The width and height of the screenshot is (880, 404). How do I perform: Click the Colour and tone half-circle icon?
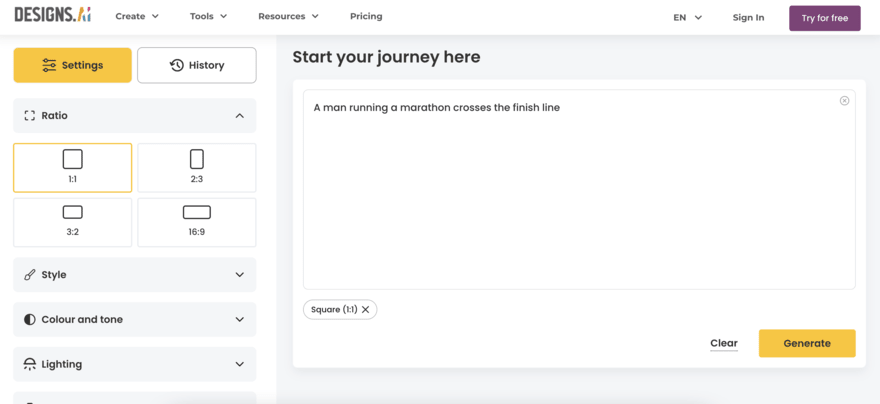coord(29,320)
